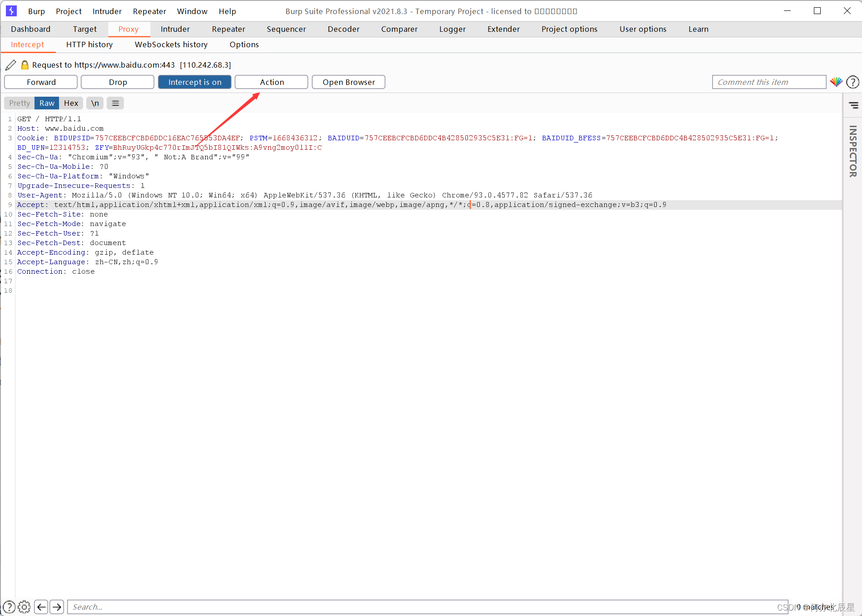Click the pencil edit target icon
The height and width of the screenshot is (616, 862).
pyautogui.click(x=11, y=65)
